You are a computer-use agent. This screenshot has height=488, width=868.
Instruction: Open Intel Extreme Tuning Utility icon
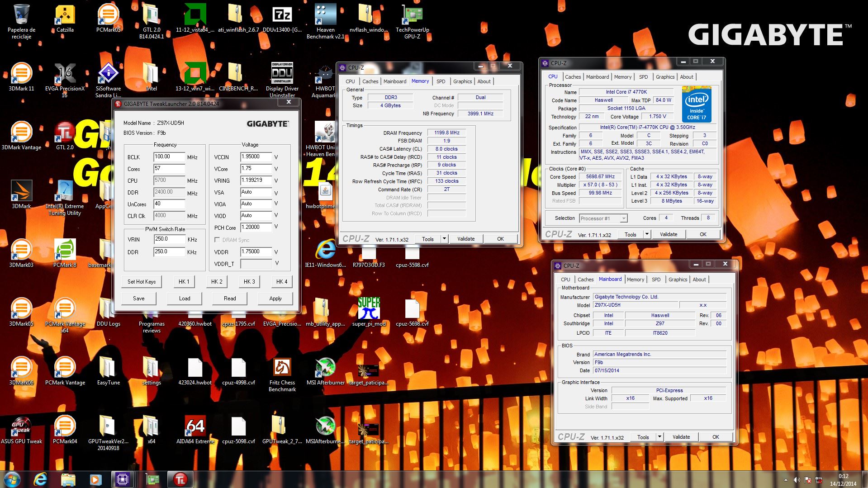click(x=65, y=198)
